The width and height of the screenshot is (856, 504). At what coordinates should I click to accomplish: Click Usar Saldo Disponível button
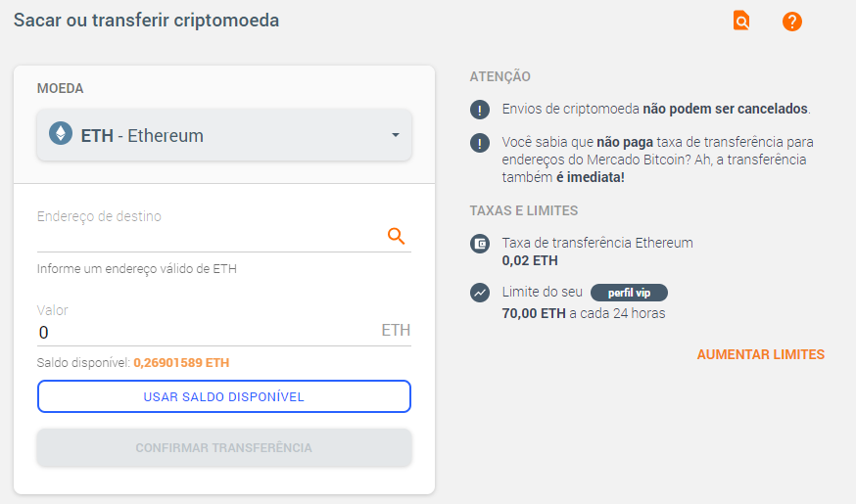click(224, 396)
